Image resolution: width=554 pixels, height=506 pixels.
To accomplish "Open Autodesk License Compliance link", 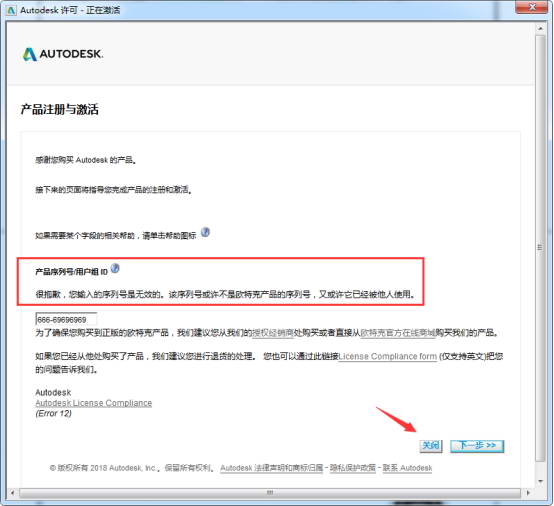I will point(94,403).
